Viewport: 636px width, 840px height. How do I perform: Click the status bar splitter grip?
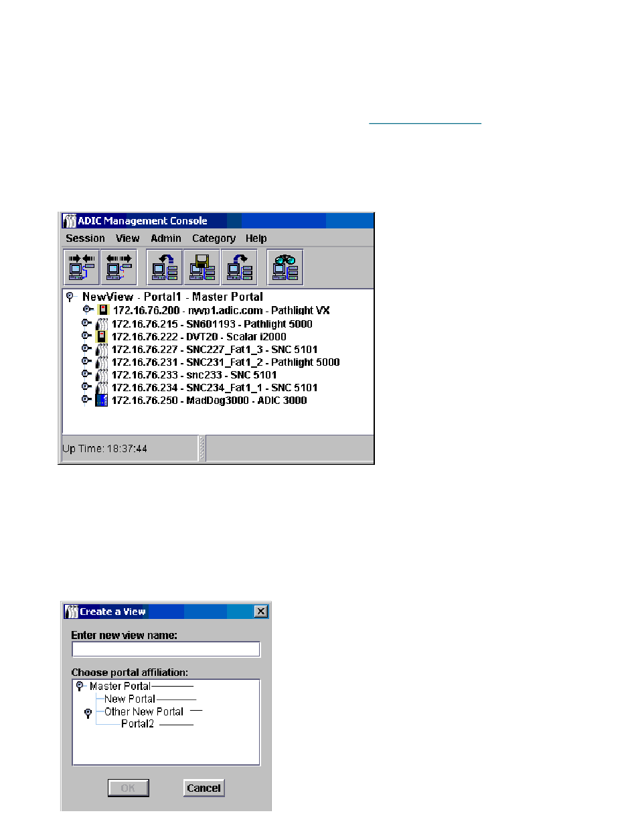pyautogui.click(x=202, y=449)
